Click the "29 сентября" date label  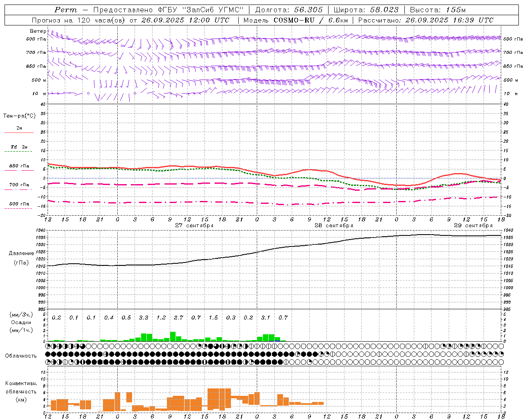[x=473, y=226]
